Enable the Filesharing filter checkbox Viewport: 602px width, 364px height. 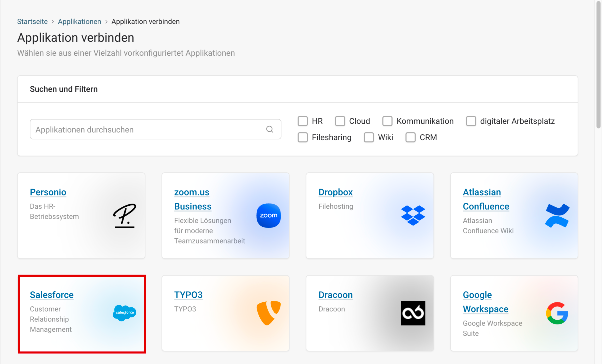click(x=303, y=137)
